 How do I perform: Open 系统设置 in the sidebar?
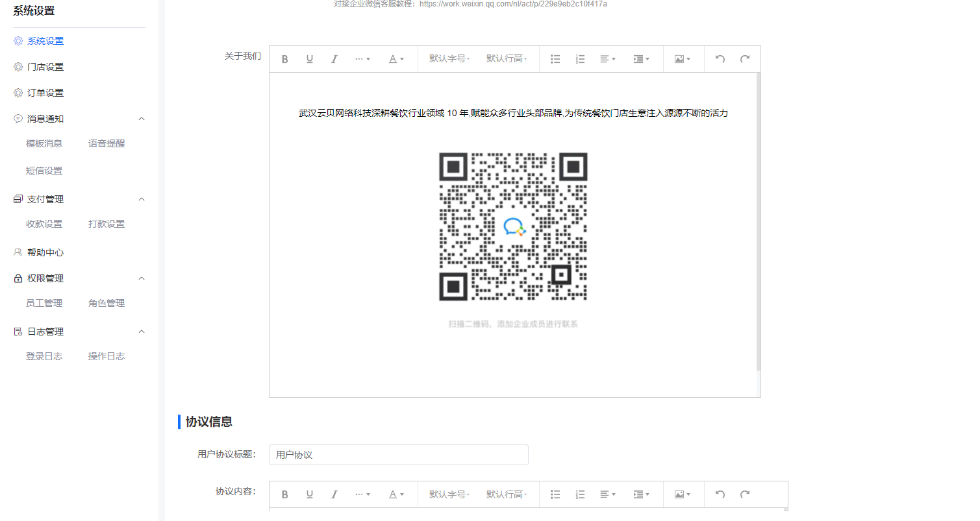(x=45, y=41)
